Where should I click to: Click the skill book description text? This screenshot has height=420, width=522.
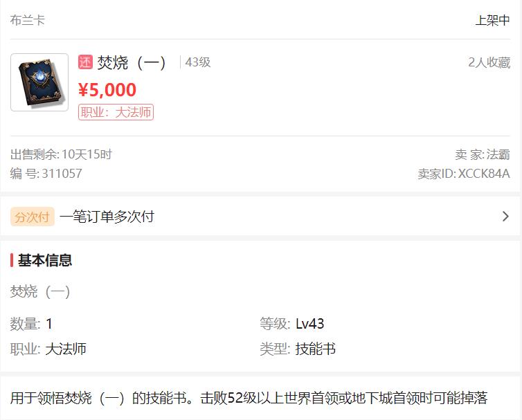[249, 398]
